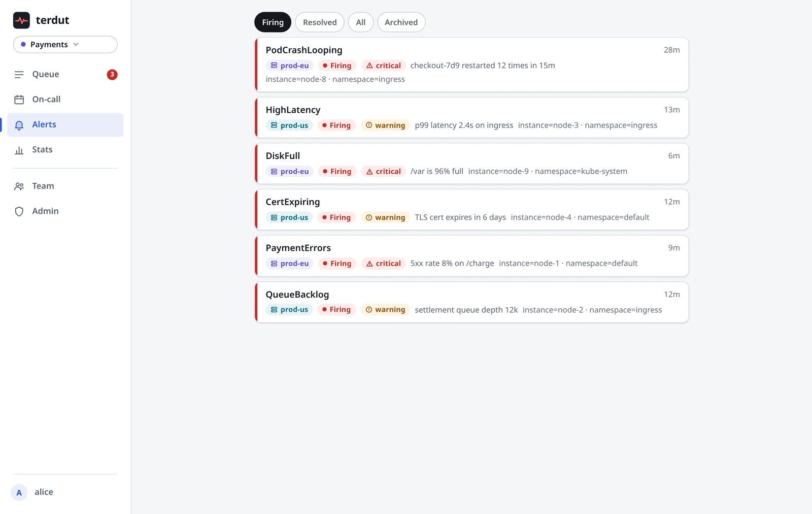Click the prod-us tag on HighLatency

pyautogui.click(x=289, y=125)
